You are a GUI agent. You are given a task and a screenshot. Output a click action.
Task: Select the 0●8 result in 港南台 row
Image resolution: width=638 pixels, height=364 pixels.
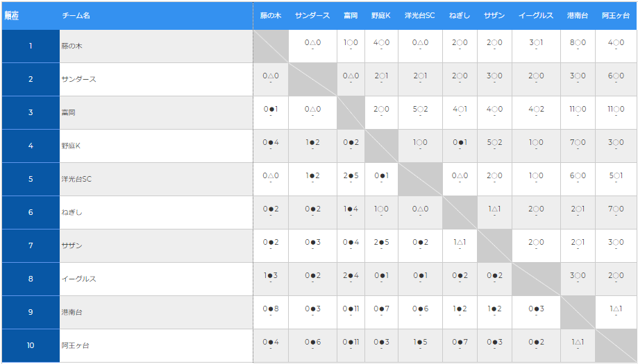coord(271,309)
